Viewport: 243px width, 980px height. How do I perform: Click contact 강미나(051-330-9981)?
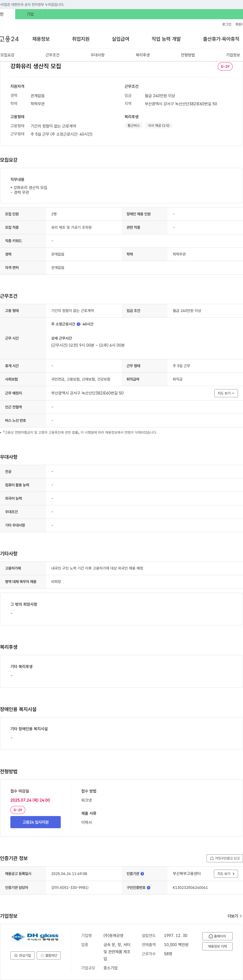70,888
